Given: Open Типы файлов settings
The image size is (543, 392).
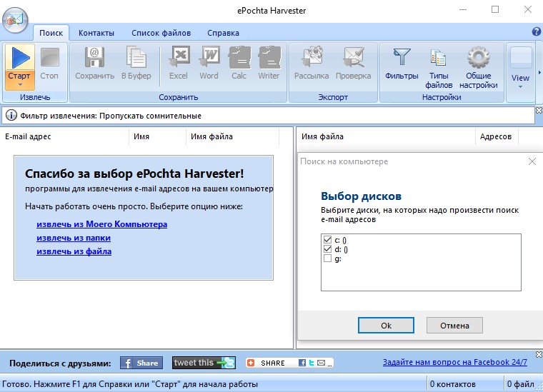Looking at the screenshot, I should pos(439,69).
